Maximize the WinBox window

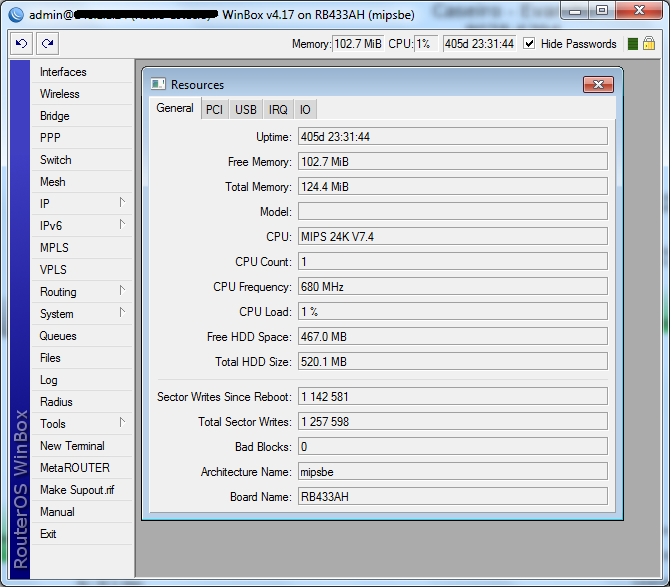[x=602, y=11]
